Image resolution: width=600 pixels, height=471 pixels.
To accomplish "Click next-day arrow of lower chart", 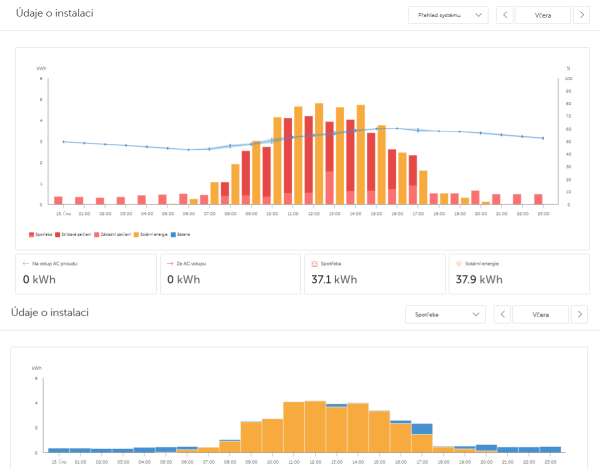I will 579,315.
